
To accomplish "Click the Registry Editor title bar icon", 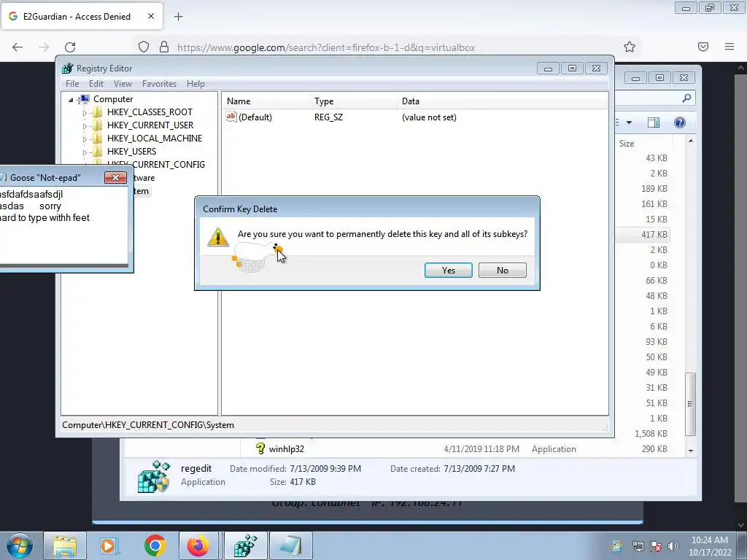I will [x=68, y=68].
